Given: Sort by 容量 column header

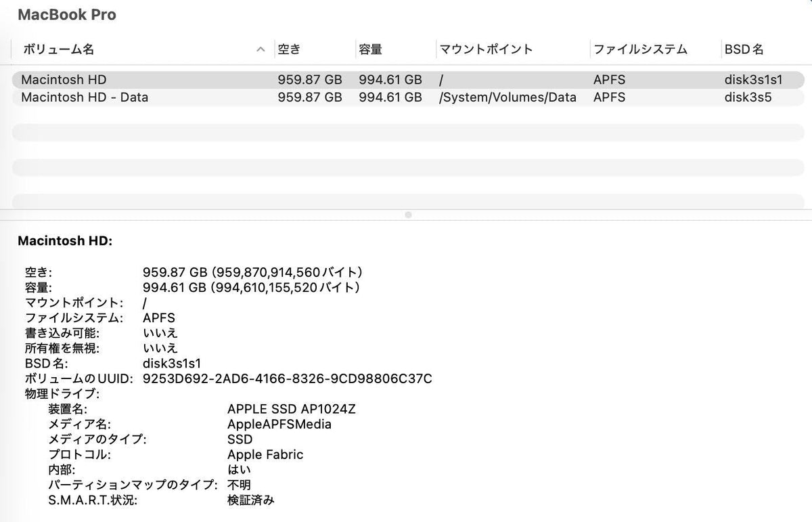Looking at the screenshot, I should 370,49.
